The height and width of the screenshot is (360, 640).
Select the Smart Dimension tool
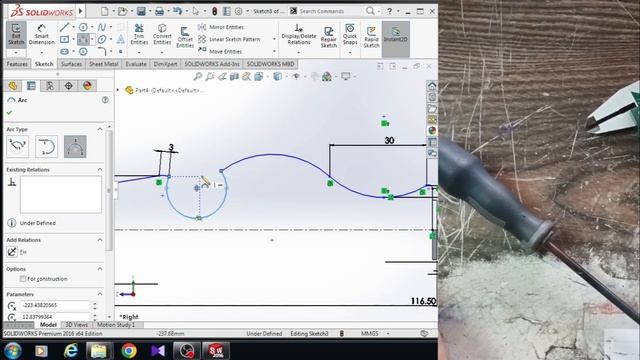41,35
